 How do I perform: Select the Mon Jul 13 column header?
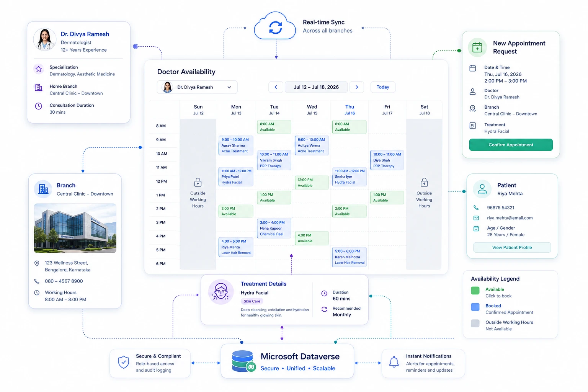tap(236, 110)
